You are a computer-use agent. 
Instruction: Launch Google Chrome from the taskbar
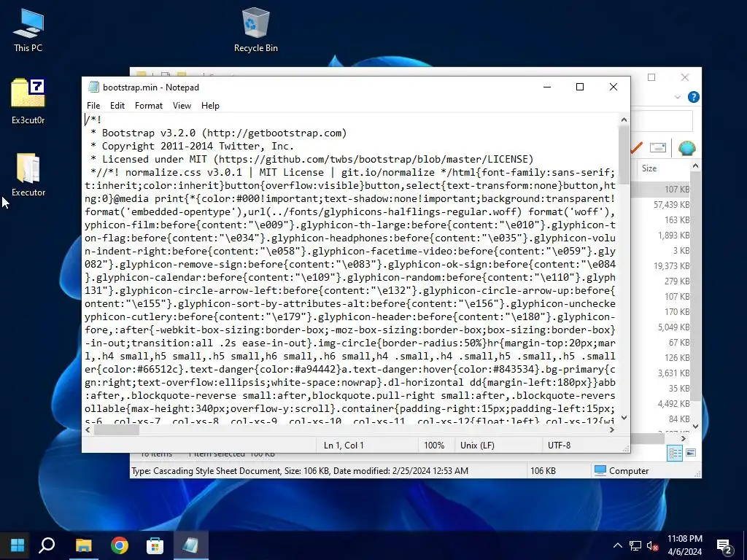(120, 545)
